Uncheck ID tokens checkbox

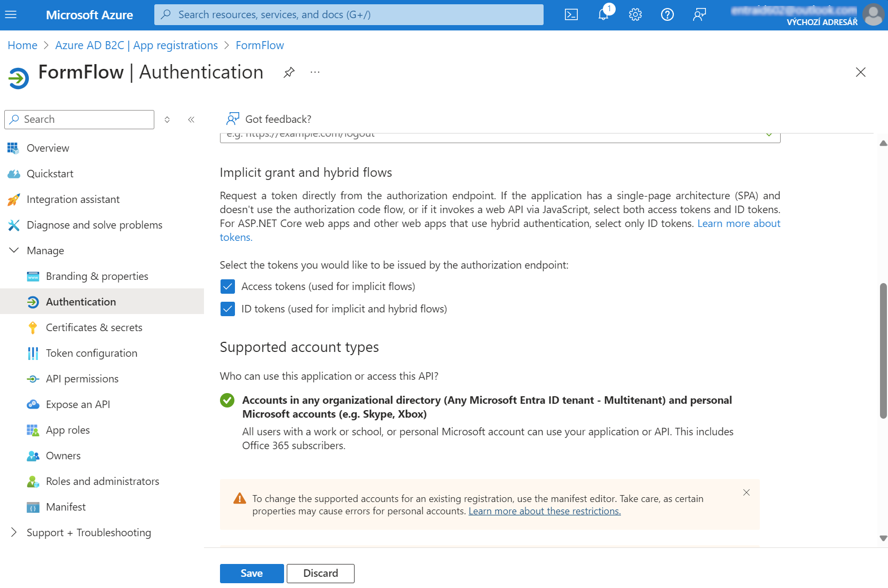(227, 309)
